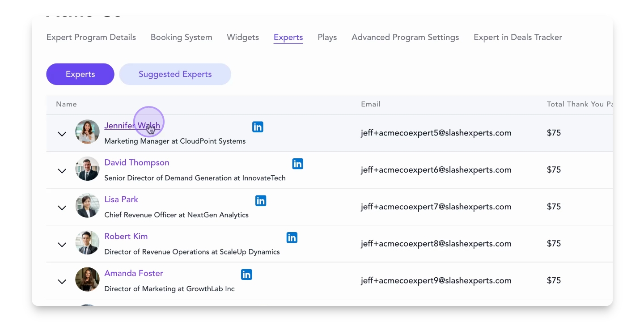Expand Amanda Foster's row chevron
Viewport: 644px width, 322px height.
point(62,281)
